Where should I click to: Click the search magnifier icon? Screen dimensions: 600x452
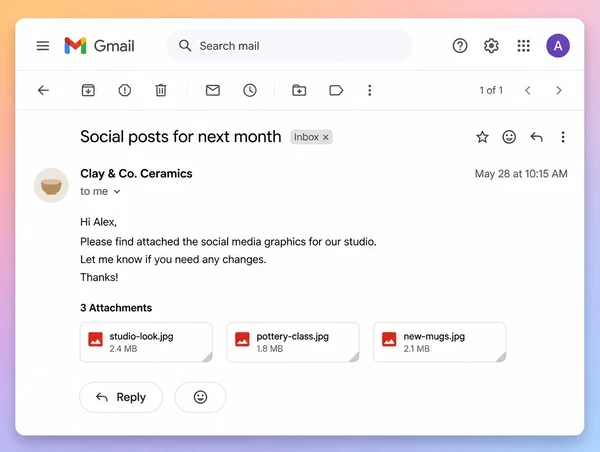[185, 46]
